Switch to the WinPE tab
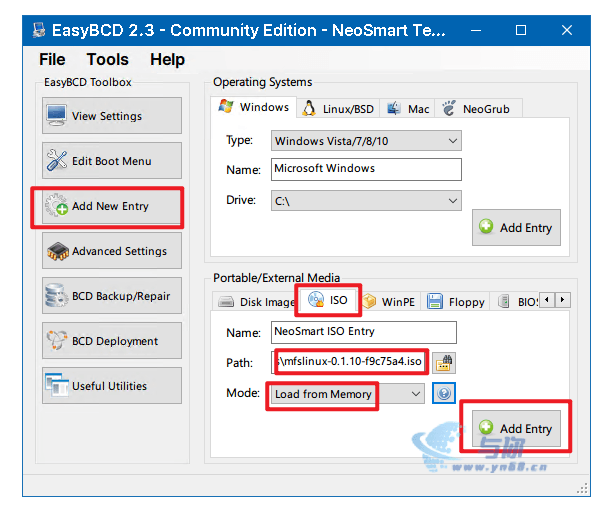 click(390, 301)
